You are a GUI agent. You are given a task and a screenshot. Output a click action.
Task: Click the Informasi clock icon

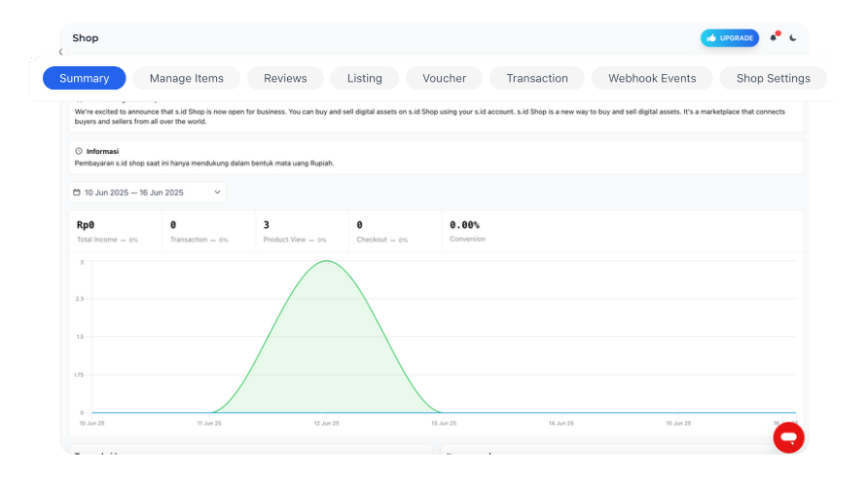click(x=79, y=151)
